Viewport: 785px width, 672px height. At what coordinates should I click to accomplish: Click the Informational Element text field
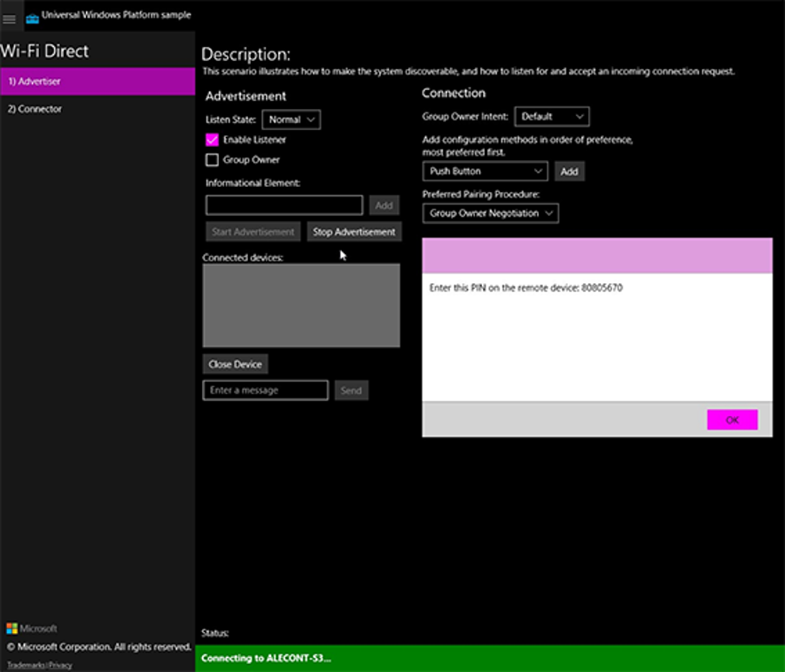[x=284, y=205]
